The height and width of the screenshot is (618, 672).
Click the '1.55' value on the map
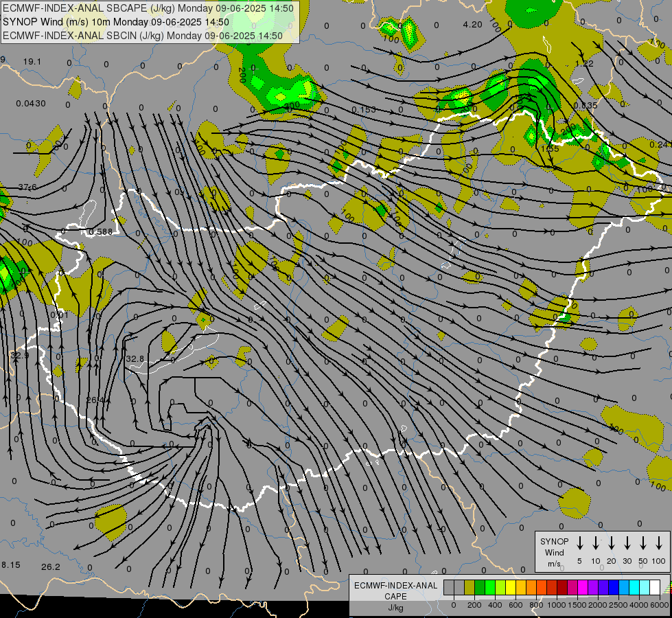[550, 148]
